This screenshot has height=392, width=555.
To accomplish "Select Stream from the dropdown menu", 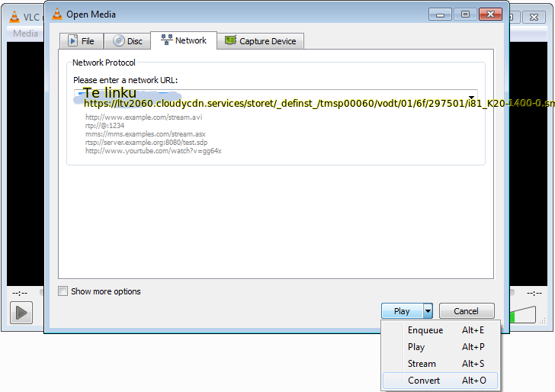I will [x=441, y=364].
